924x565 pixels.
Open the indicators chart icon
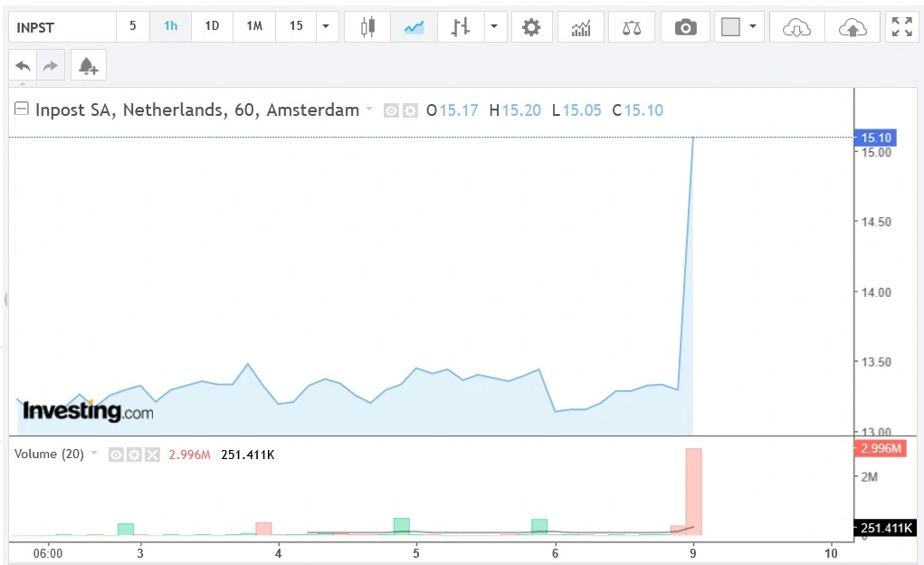point(581,26)
